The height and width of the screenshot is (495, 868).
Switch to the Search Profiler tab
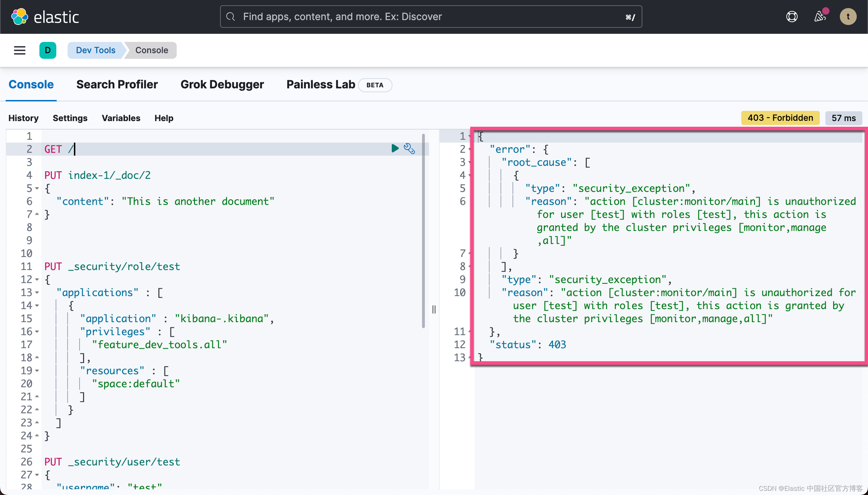point(117,84)
